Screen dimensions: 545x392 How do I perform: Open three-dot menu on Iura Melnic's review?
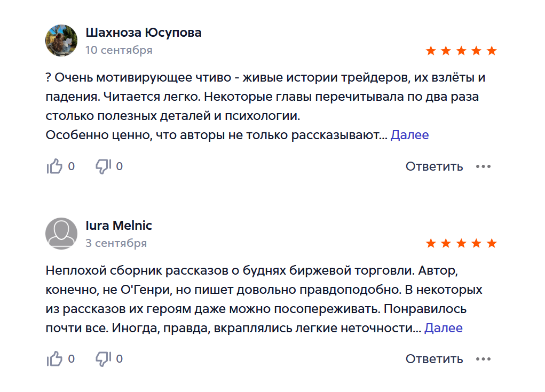coord(483,359)
